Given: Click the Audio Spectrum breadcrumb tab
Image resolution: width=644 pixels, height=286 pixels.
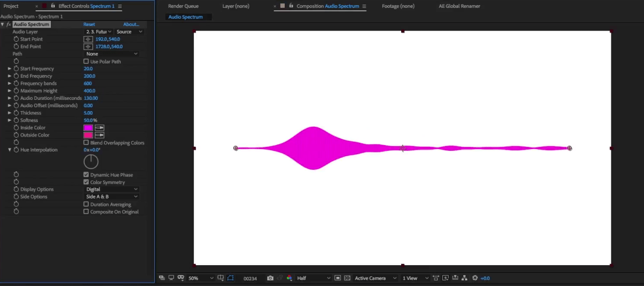Looking at the screenshot, I should 186,17.
